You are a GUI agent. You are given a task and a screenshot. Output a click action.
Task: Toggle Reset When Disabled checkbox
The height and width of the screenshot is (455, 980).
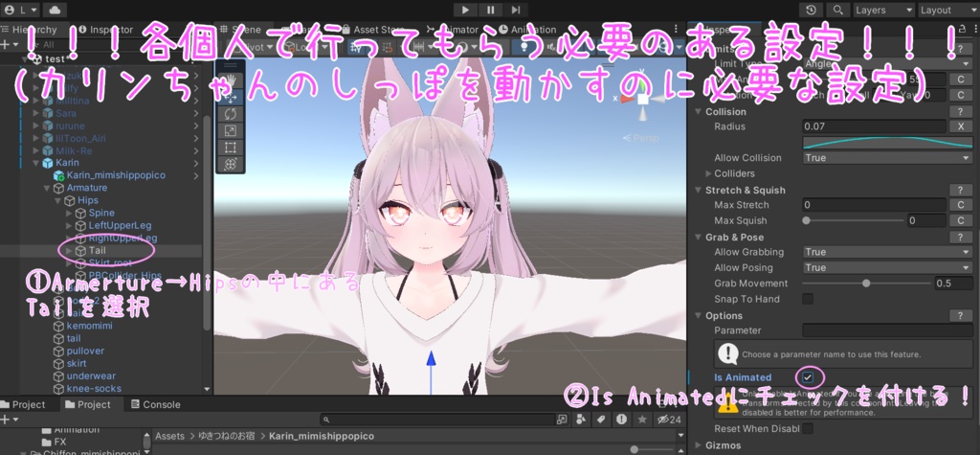click(x=808, y=429)
